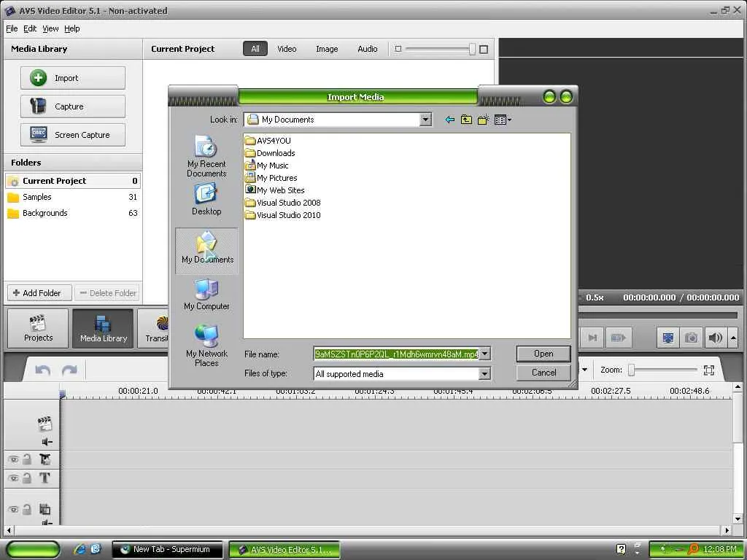Toggle the preview volume speaker
Viewport: 747px width, 560px height.
click(715, 338)
